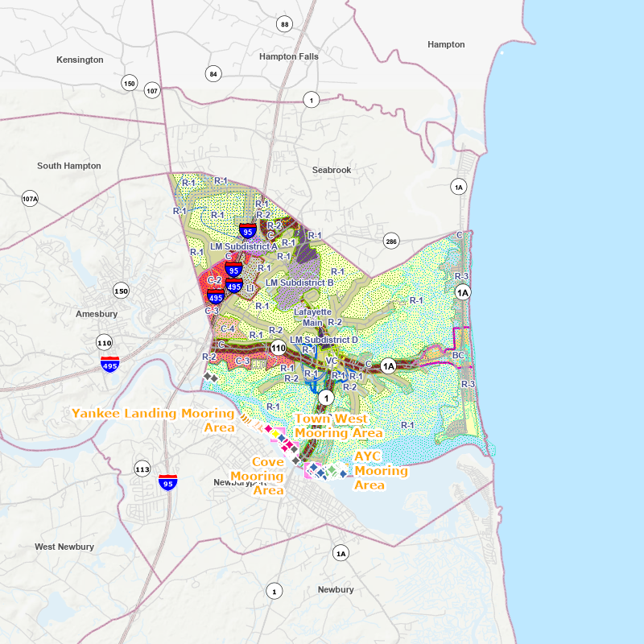
Task: Click the LM Subdistrict B zone label
Action: (299, 283)
